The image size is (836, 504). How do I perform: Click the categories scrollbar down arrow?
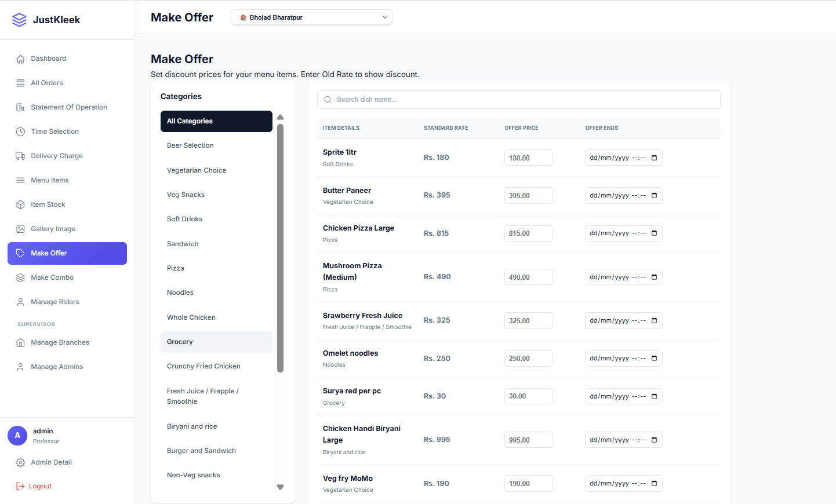click(x=281, y=487)
